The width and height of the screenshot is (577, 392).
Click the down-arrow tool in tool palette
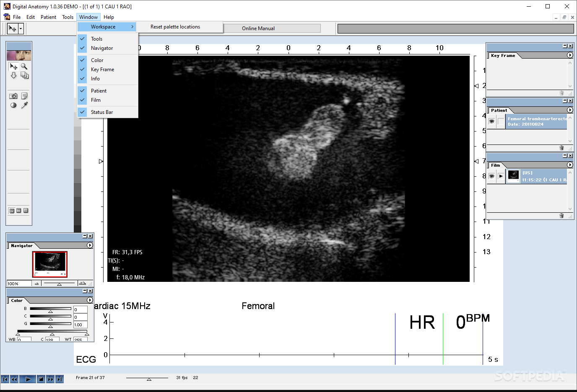13,75
